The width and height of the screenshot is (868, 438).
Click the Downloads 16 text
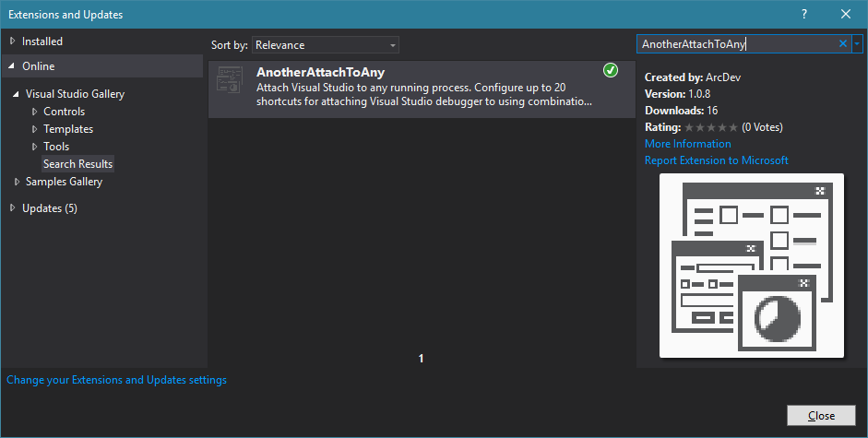click(x=681, y=111)
